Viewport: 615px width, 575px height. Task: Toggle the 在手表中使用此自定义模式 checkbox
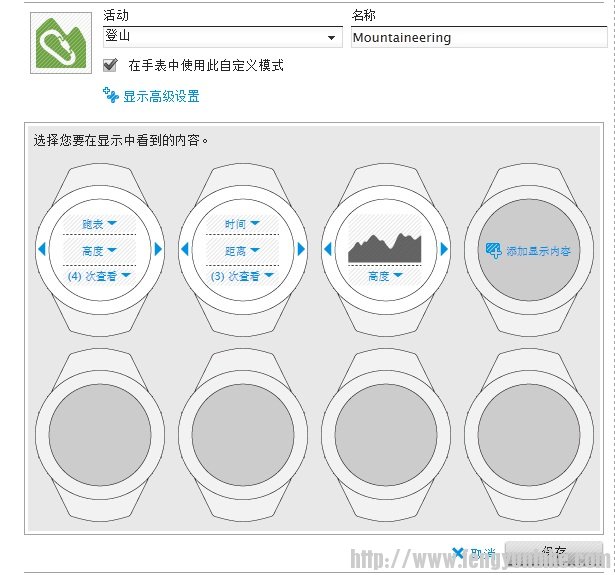tap(110, 65)
